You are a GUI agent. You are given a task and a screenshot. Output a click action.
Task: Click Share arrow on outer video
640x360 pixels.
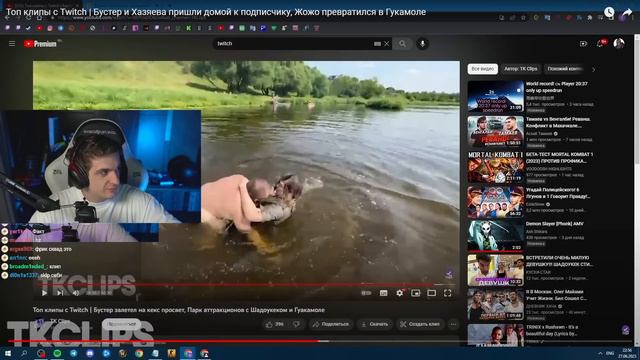pyautogui.click(x=627, y=13)
